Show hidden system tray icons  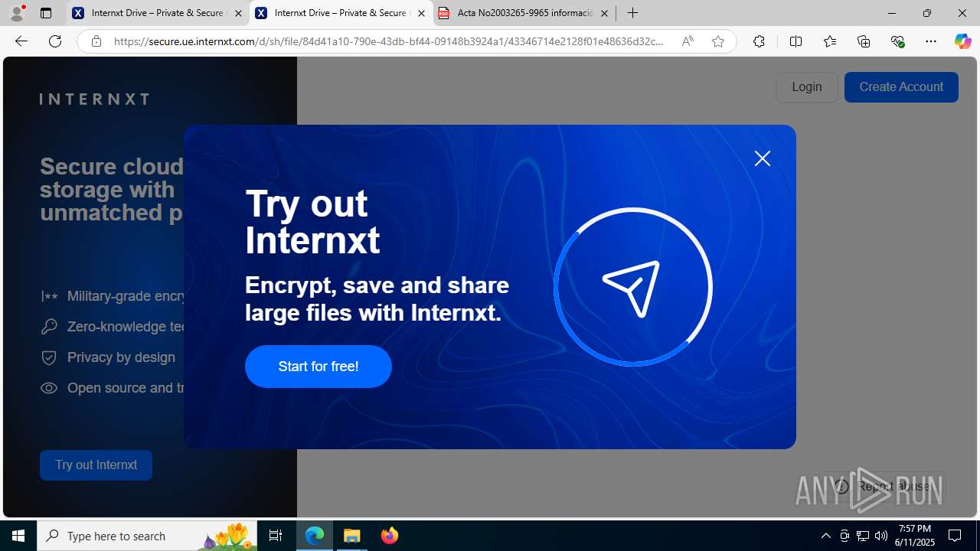[x=825, y=536]
